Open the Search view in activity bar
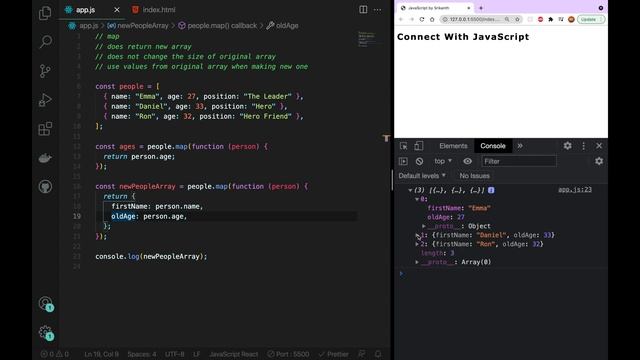The height and width of the screenshot is (360, 640). [46, 41]
